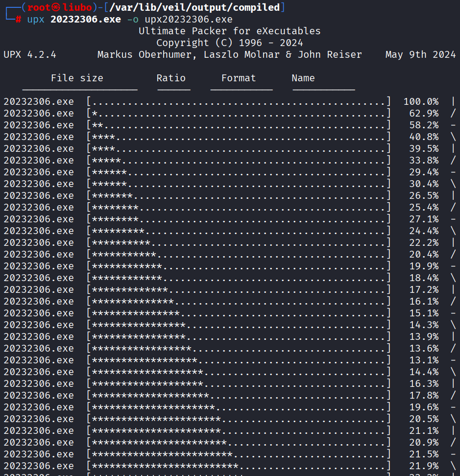Click the 39.5% ratio value
The image size is (460, 476).
(x=424, y=149)
